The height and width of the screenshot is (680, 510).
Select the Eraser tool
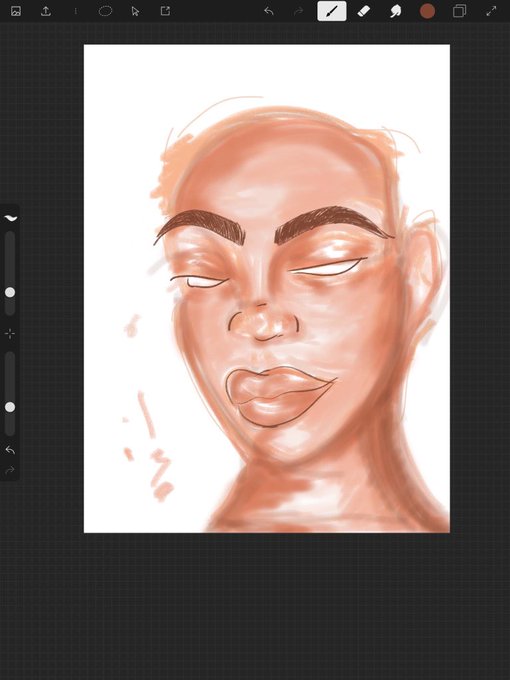[364, 11]
